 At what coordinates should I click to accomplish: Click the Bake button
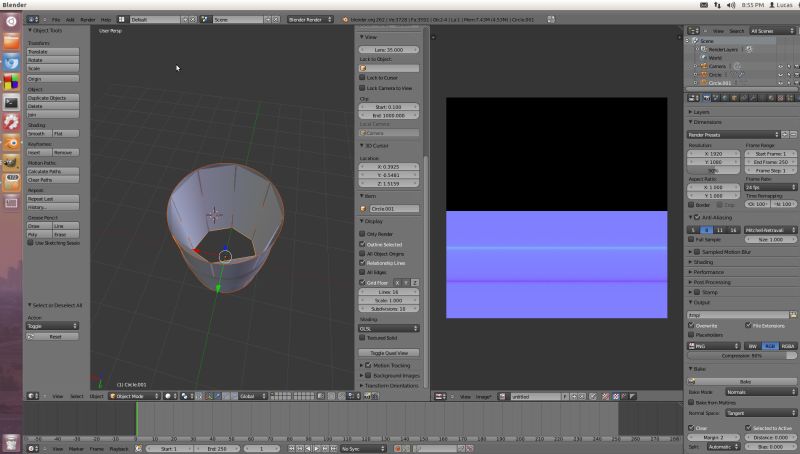tap(742, 381)
